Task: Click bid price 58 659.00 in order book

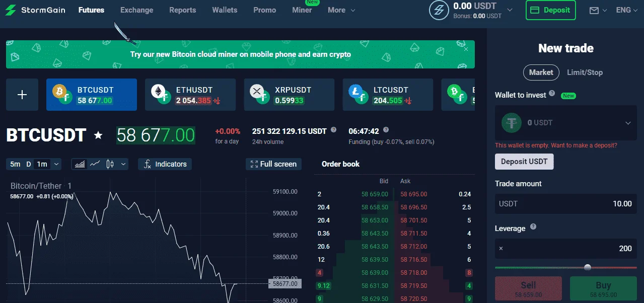Action: click(x=375, y=194)
